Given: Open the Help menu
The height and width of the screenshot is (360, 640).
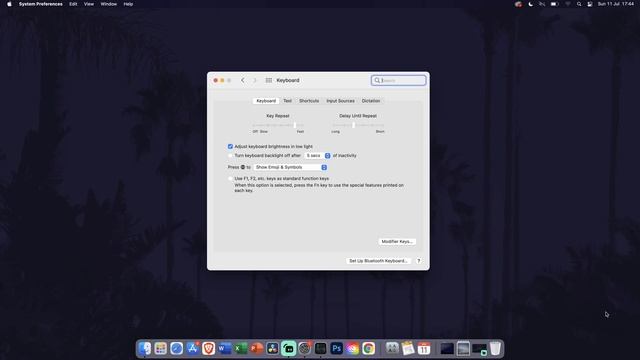Looking at the screenshot, I should coord(128,4).
